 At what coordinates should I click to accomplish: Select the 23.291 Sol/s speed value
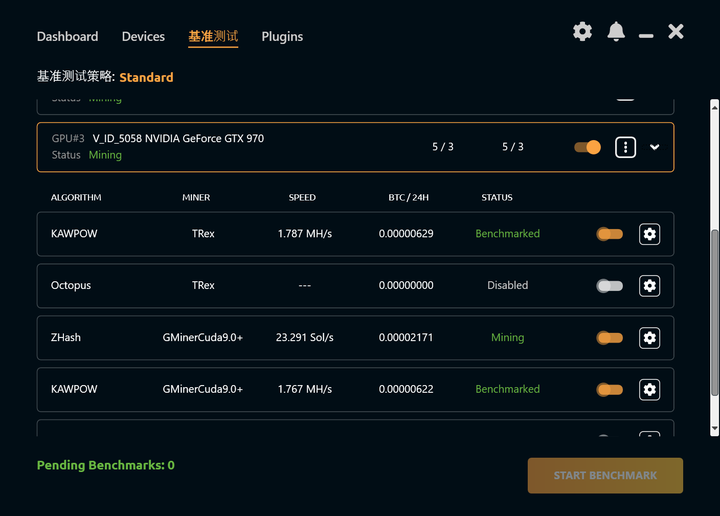305,337
